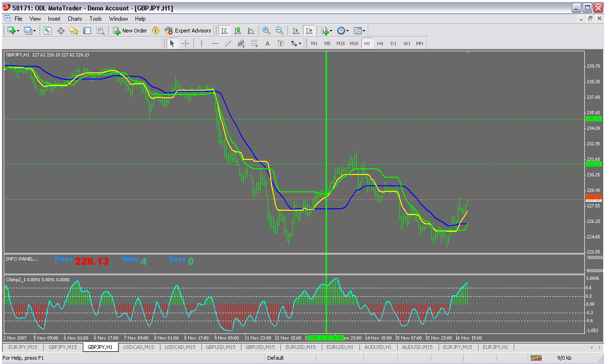
Task: Switch to the EURJPY,H1 chart tab
Action: coord(495,347)
